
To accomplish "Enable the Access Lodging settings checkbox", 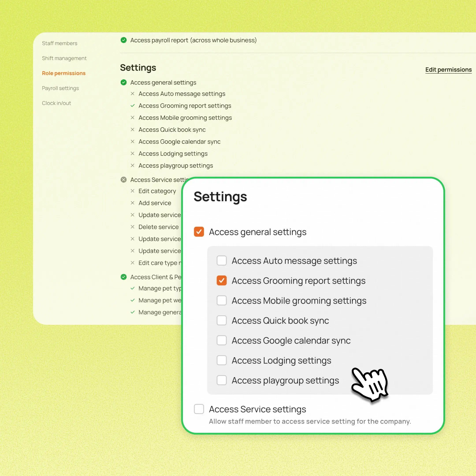I will [221, 360].
